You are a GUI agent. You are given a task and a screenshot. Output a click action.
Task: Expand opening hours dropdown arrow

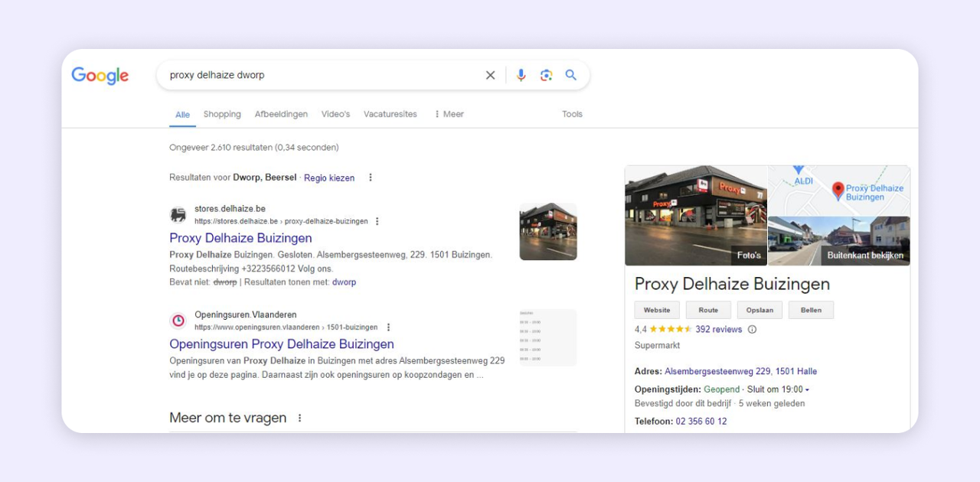807,390
